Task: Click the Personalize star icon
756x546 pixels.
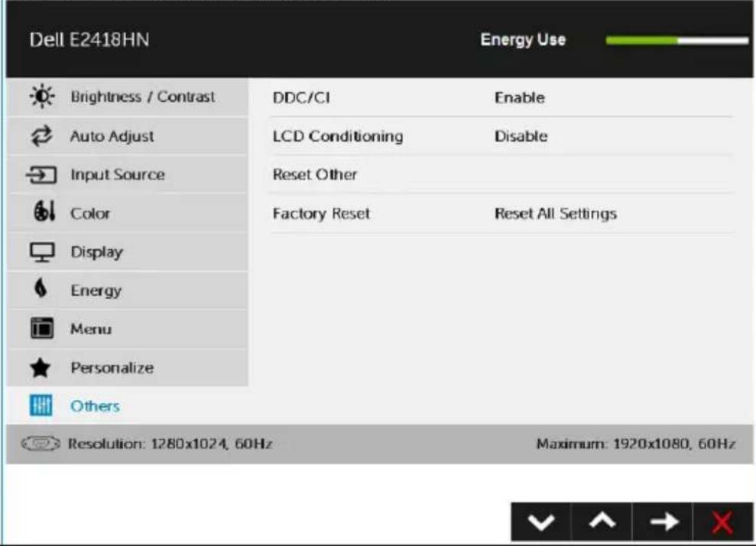Action: click(41, 368)
